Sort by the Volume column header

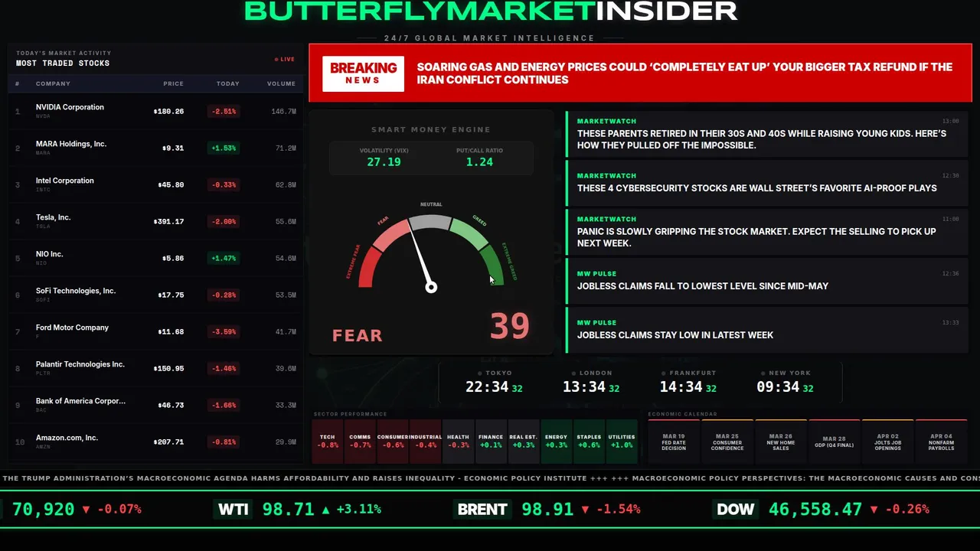pos(281,83)
